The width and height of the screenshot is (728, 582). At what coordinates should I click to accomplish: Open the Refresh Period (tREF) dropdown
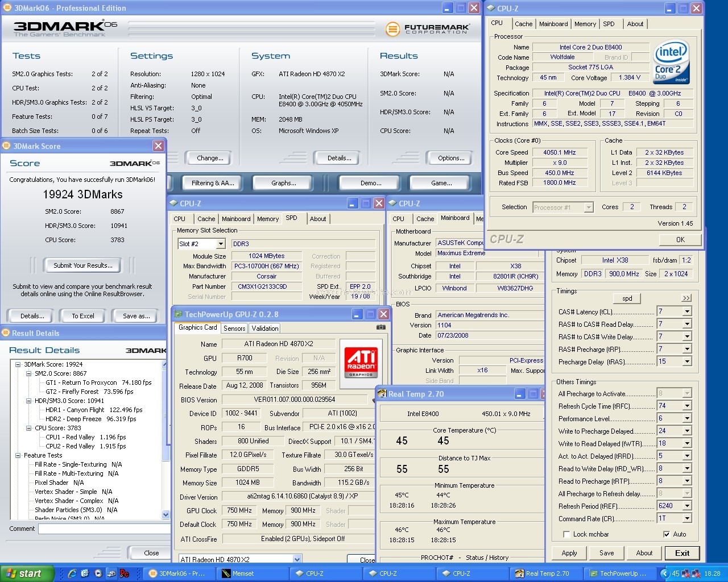point(687,506)
